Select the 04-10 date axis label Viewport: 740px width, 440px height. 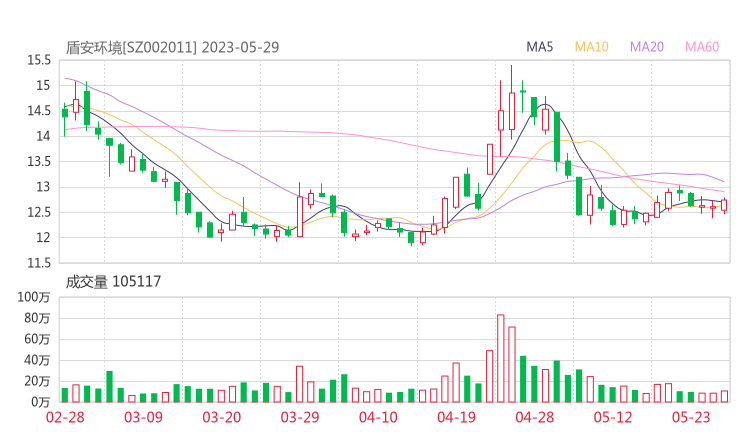coord(378,417)
